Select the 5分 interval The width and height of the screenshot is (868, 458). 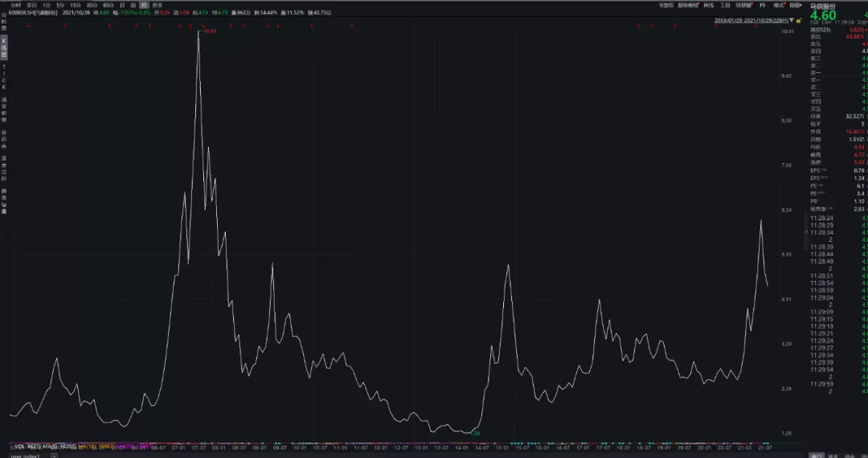point(60,5)
